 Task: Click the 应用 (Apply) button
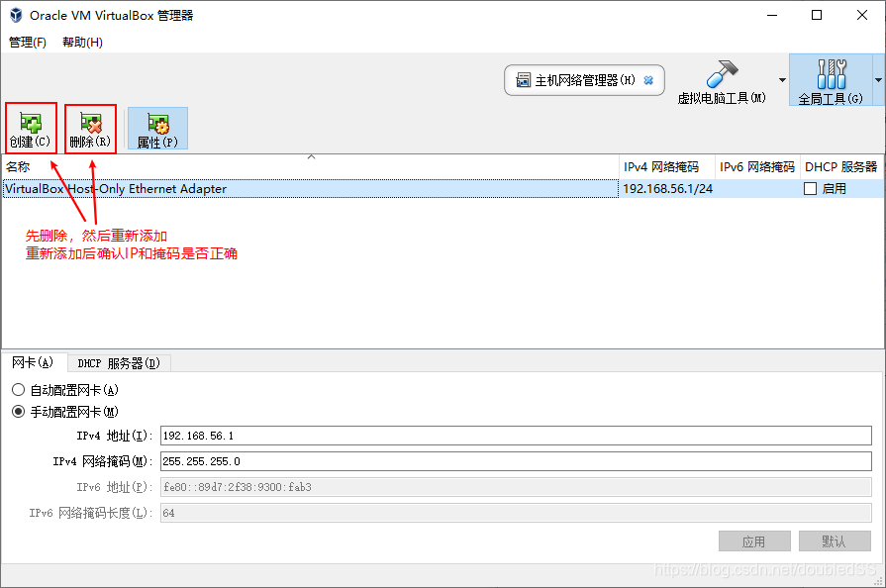tap(754, 541)
